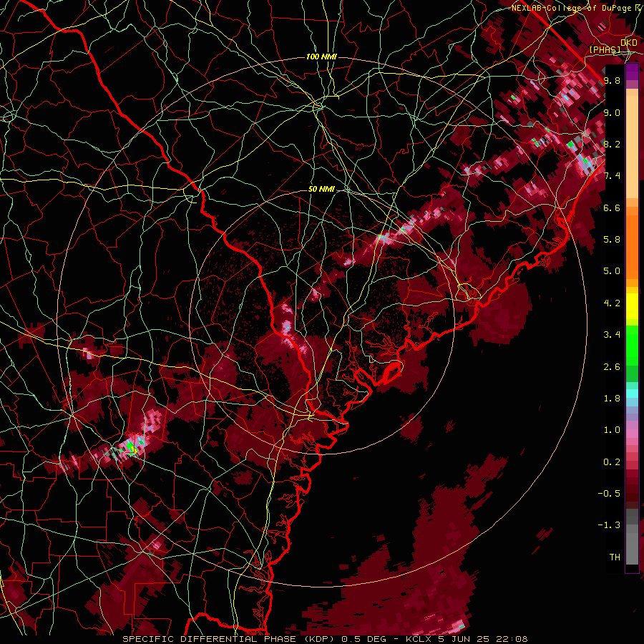Screen dimensions: 644x644
Task: Click the TH threshold label on scale
Action: pos(615,557)
